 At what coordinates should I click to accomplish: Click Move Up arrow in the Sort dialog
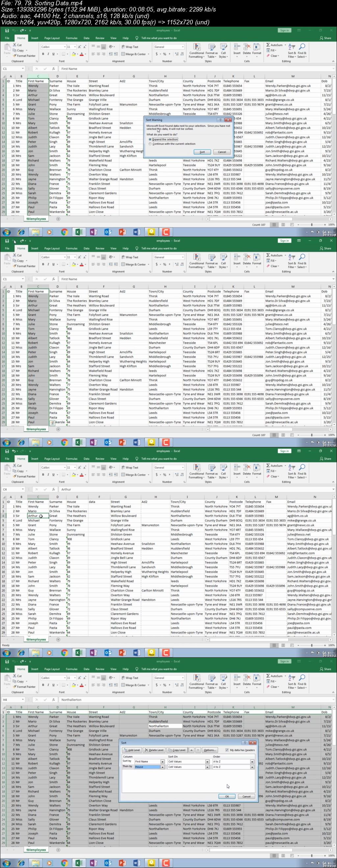(x=192, y=750)
